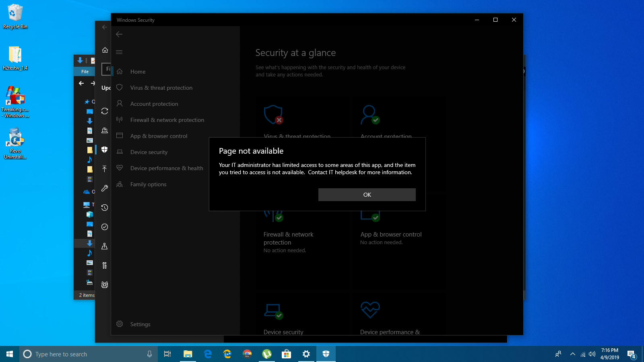Image resolution: width=644 pixels, height=362 pixels.
Task: Toggle the hamburger navigation menu in Windows Security
Action: (x=119, y=52)
